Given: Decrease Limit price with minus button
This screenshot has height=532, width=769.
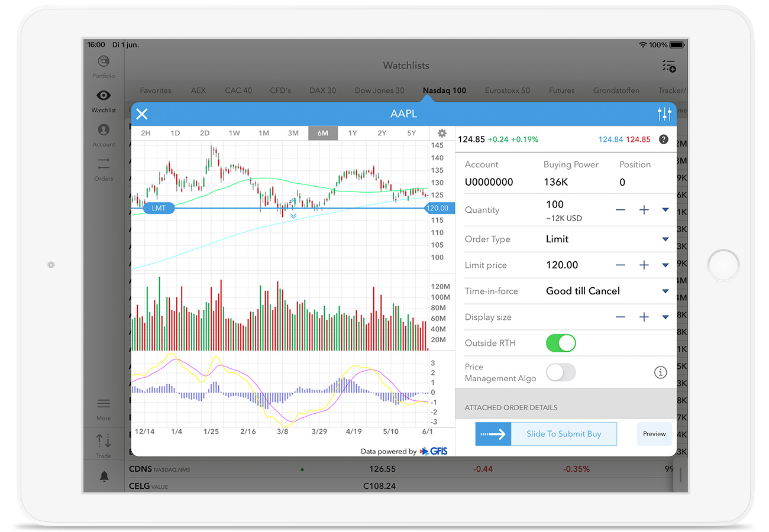Looking at the screenshot, I should 621,265.
